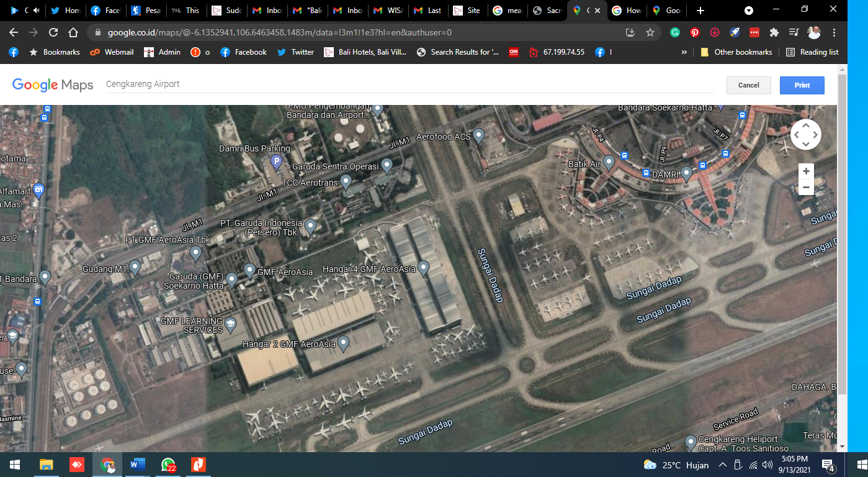The width and height of the screenshot is (868, 477).
Task: Open the Grammarly extension icon
Action: [675, 32]
